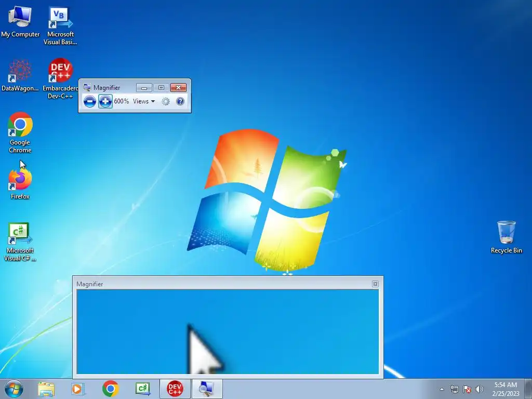532x399 pixels.
Task: Click the Show Desktop strip on taskbar
Action: [x=528, y=389]
